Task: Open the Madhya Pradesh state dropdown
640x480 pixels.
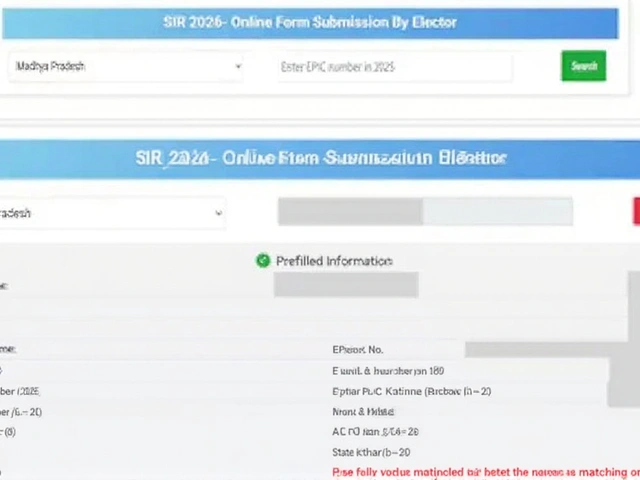Action: click(x=125, y=67)
